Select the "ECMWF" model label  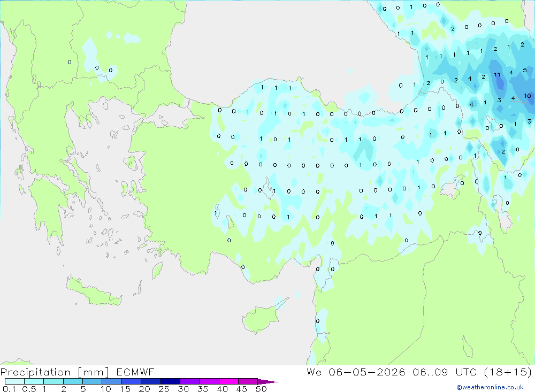pyautogui.click(x=135, y=372)
